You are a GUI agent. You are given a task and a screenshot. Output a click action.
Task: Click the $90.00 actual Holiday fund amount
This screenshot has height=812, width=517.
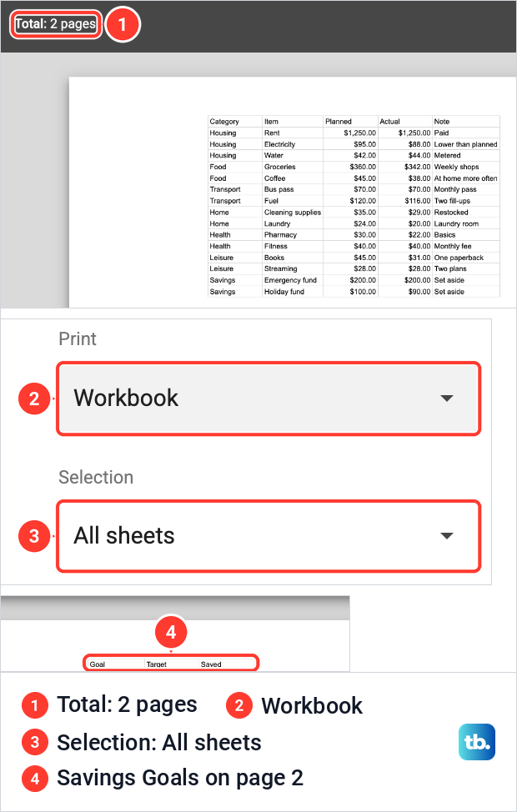pos(419,292)
